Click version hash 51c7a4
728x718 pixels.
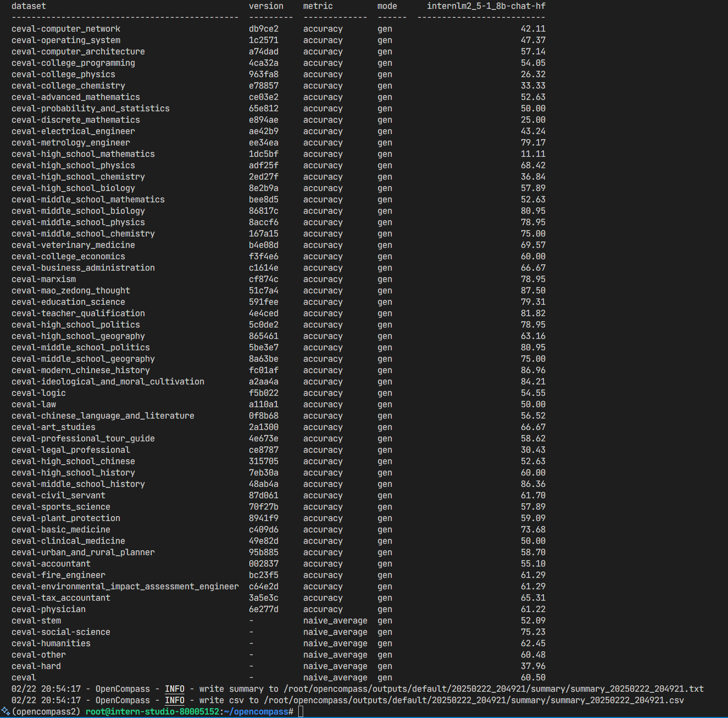pos(264,290)
